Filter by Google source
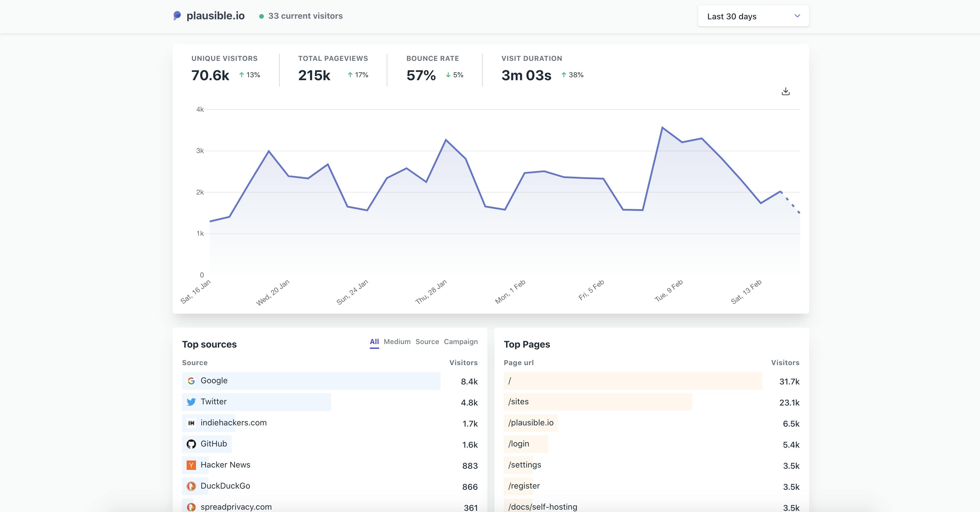The image size is (980, 512). pyautogui.click(x=214, y=380)
